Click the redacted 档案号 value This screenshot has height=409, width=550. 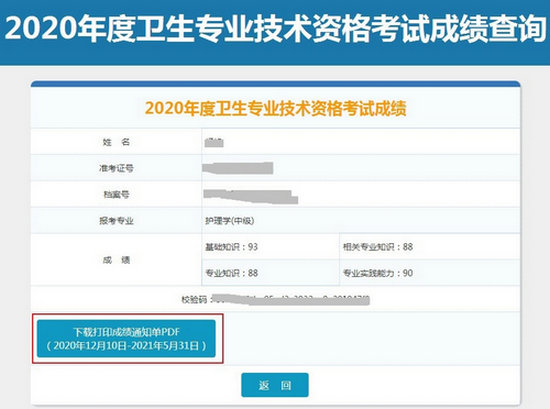pos(250,196)
